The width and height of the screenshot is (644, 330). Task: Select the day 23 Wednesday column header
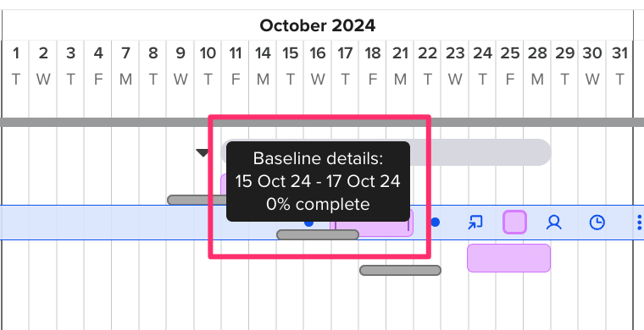(x=455, y=66)
